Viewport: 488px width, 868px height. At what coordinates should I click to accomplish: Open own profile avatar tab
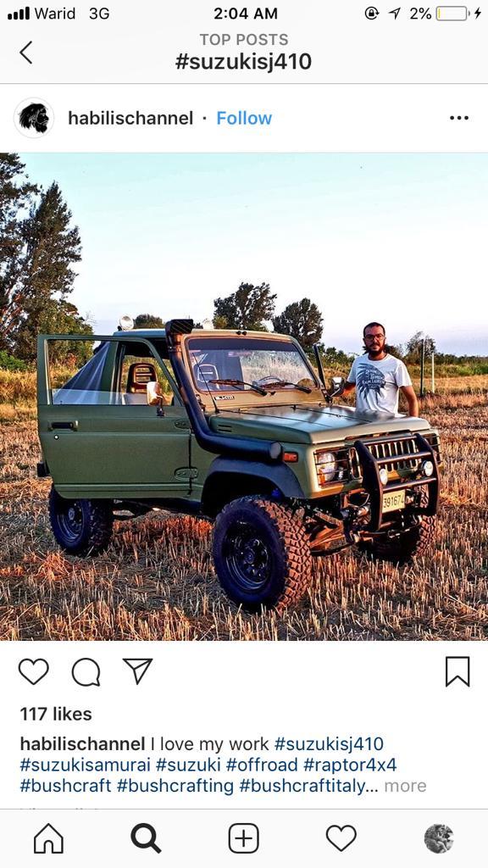439,838
